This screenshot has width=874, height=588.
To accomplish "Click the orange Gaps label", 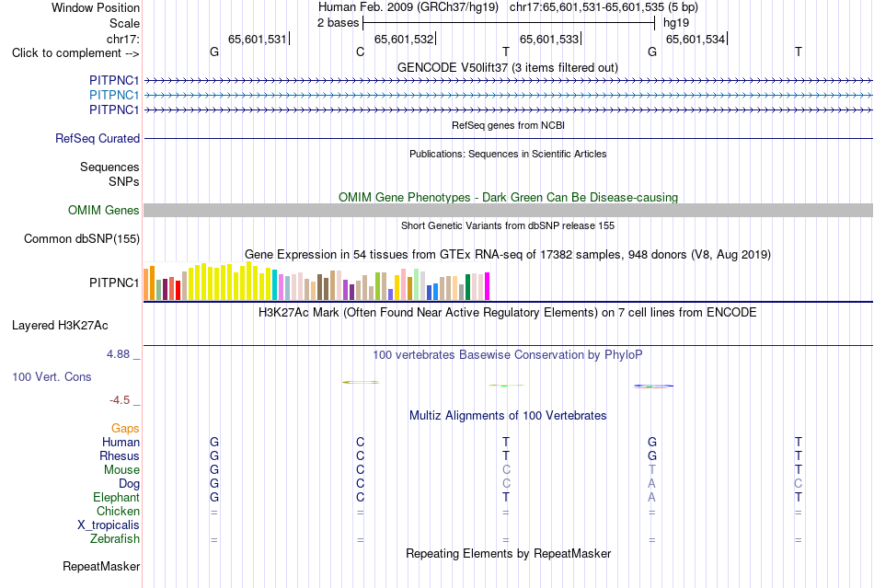I will (x=125, y=428).
